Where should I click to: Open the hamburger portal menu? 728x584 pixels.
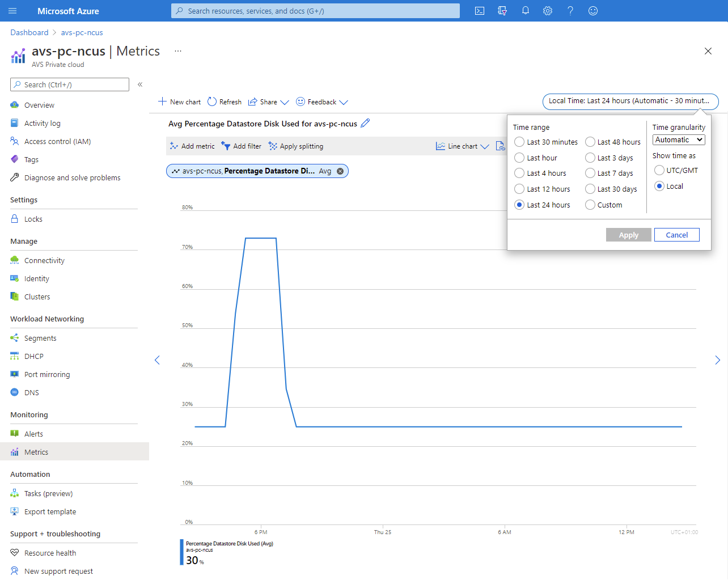[12, 11]
